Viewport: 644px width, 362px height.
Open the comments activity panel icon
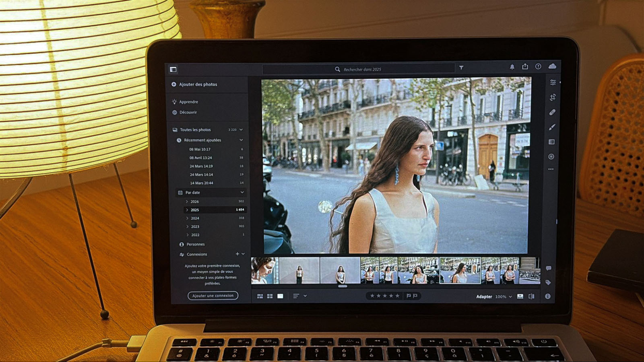pos(548,268)
